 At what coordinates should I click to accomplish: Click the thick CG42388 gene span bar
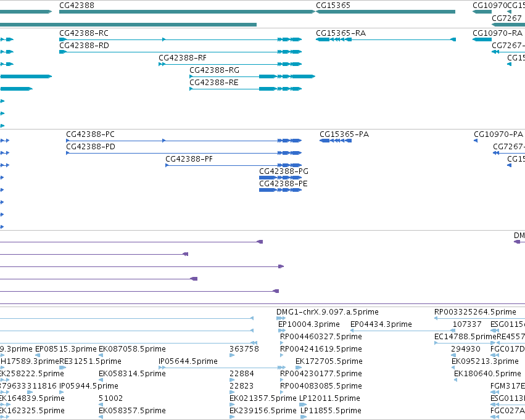(187, 12)
